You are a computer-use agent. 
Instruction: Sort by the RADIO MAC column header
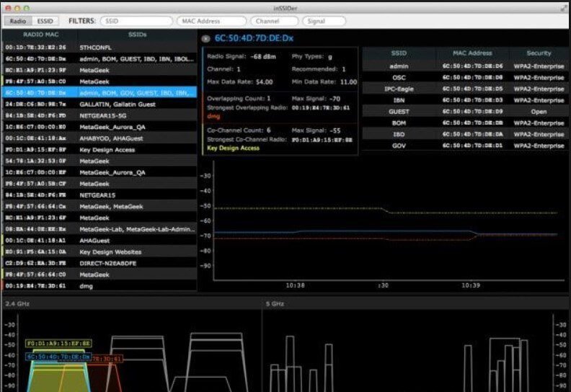point(40,35)
